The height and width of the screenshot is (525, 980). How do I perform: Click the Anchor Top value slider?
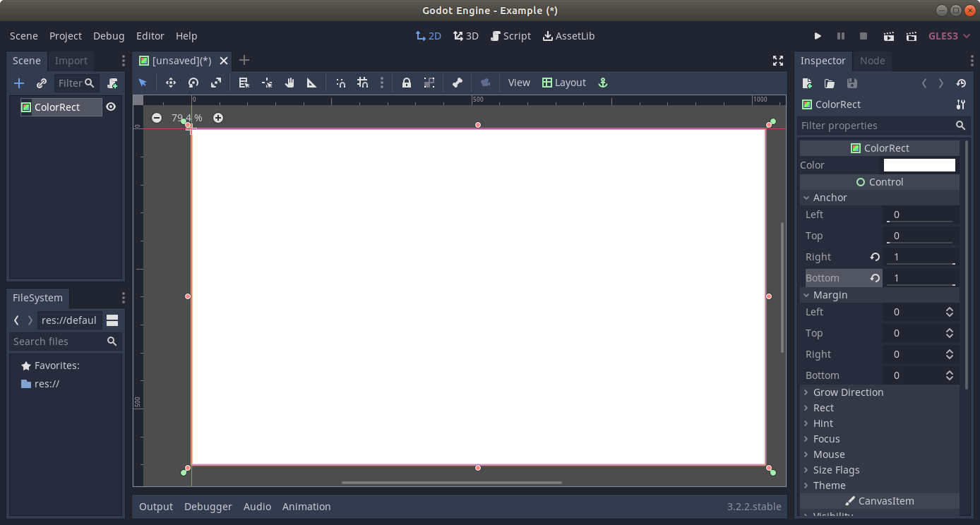coord(921,236)
